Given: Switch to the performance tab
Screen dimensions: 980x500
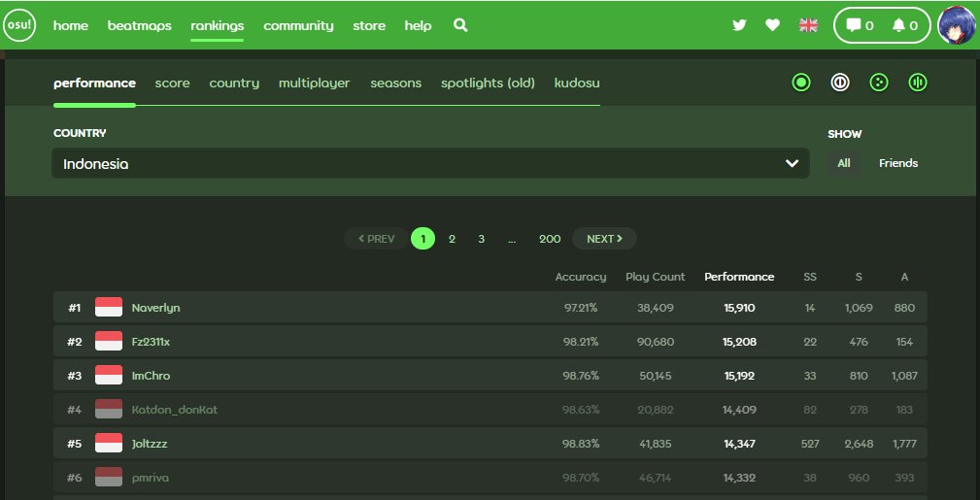Looking at the screenshot, I should 94,83.
